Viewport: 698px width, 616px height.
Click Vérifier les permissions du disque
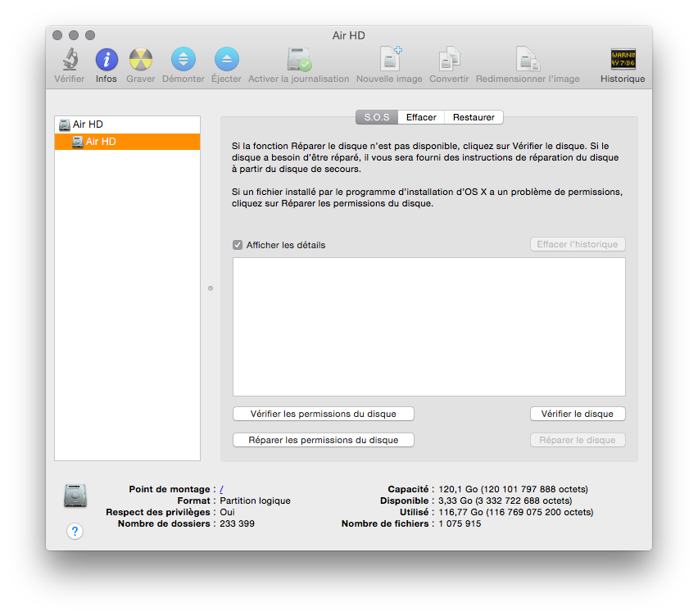[323, 414]
